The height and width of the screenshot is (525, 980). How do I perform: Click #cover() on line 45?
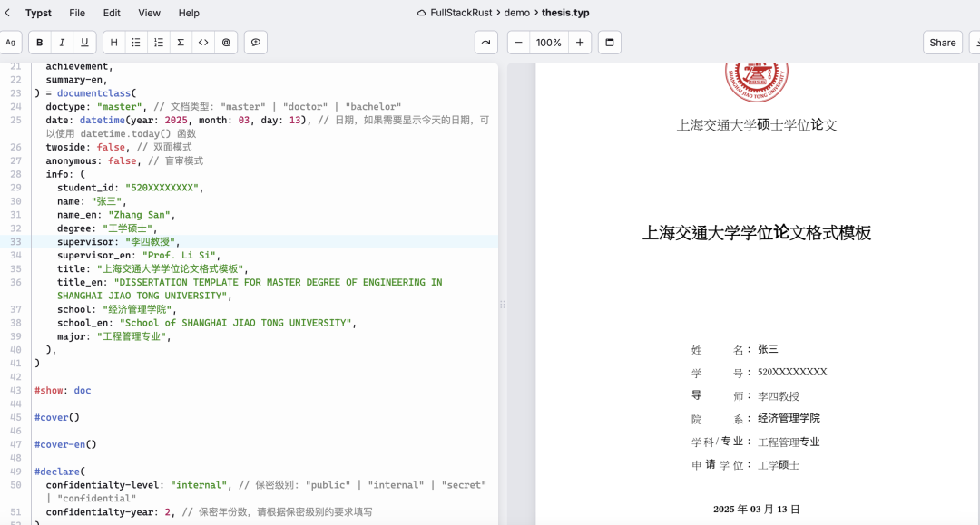(57, 417)
